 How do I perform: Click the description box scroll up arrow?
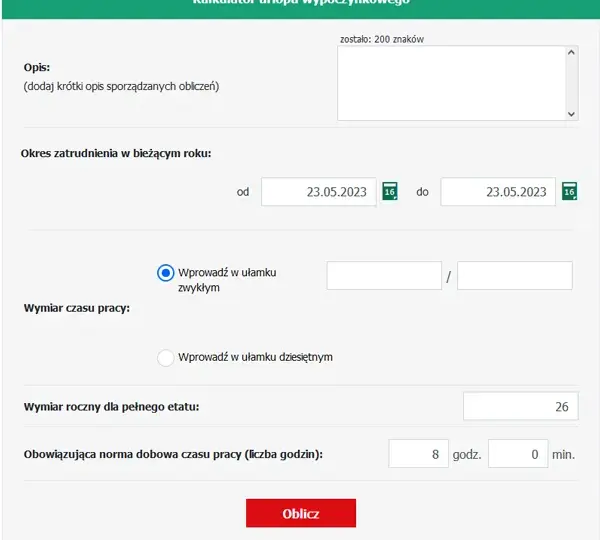571,52
